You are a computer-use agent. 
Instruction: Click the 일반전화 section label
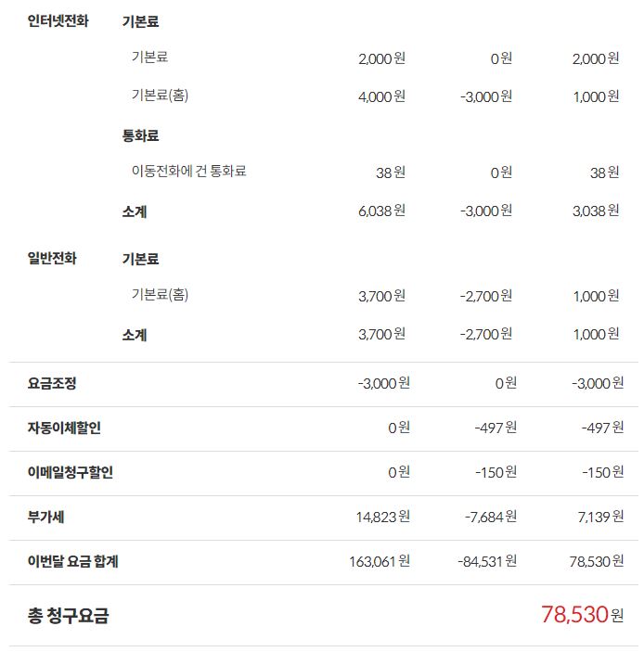click(x=53, y=258)
